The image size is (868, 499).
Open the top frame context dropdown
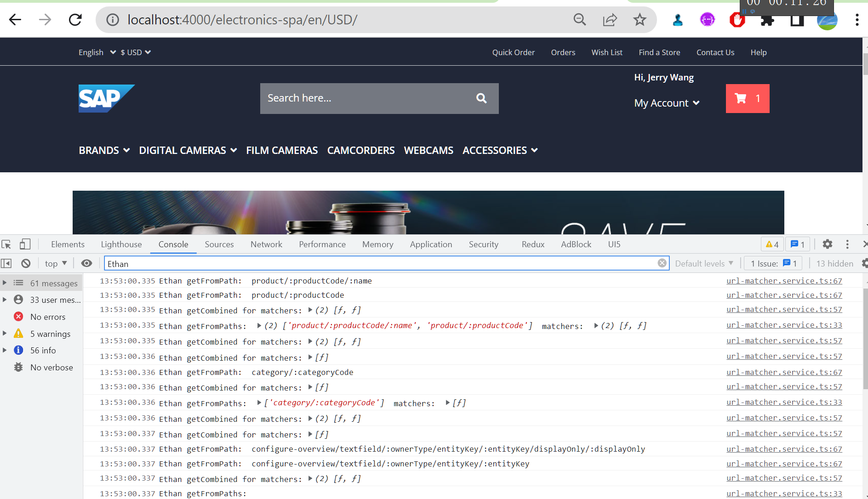pos(55,263)
